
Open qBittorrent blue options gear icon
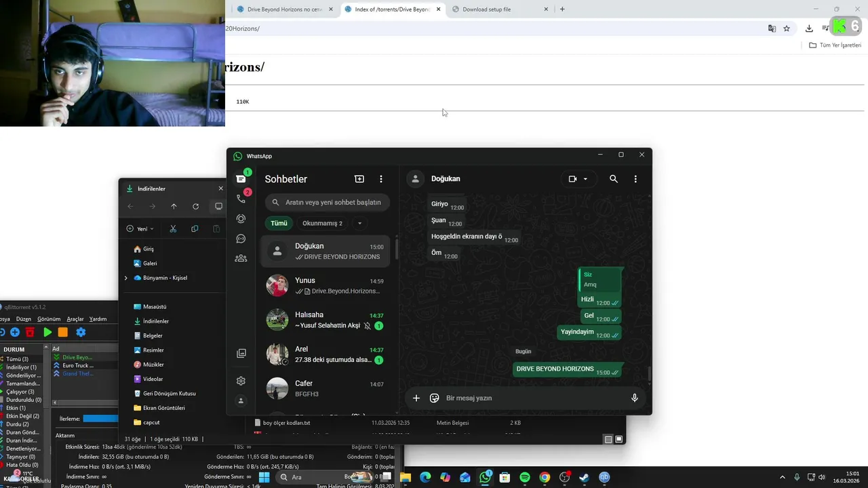coord(81,332)
